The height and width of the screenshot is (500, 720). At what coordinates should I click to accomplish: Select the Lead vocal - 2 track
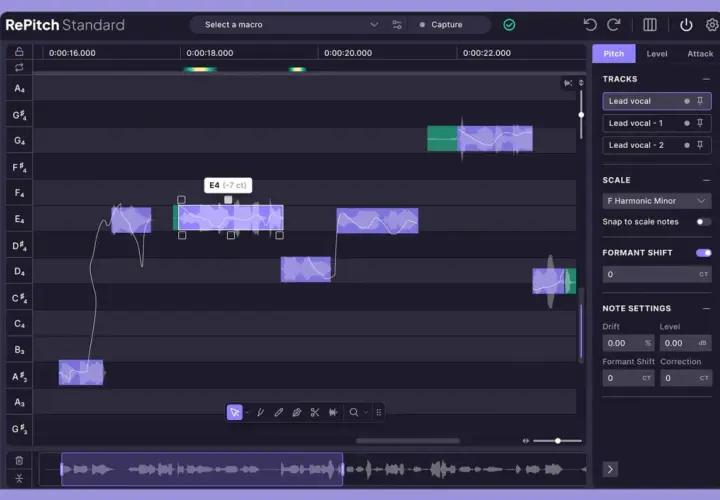click(657, 145)
